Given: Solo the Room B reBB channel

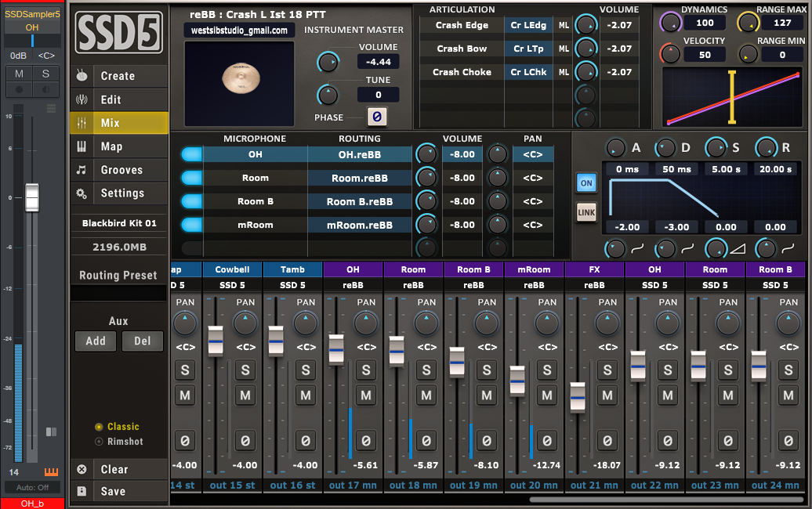Looking at the screenshot, I should [487, 370].
